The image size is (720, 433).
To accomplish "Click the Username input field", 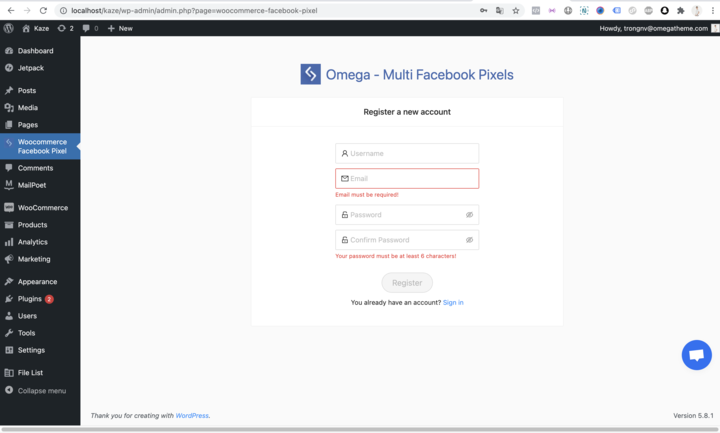I will tap(407, 153).
